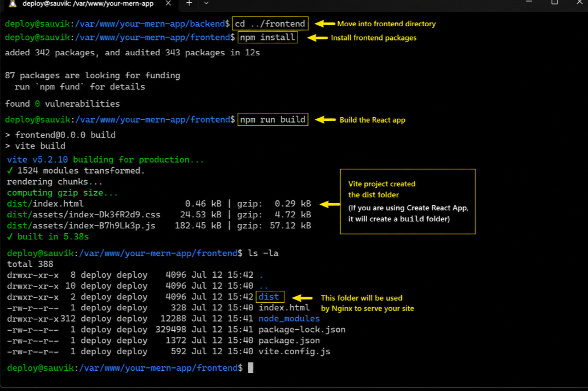Click 'computing gzip size...' output line
Viewport: 588px width, 391px height.
(62, 193)
